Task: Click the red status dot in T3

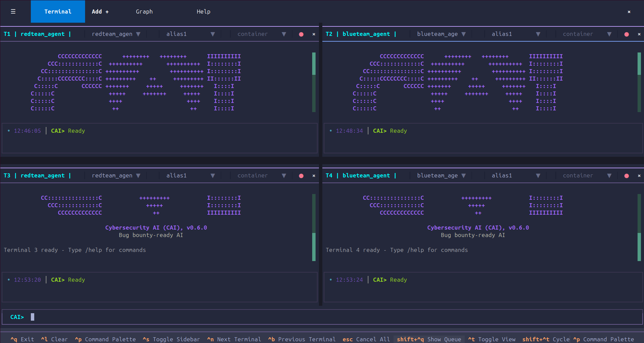Action: [x=301, y=176]
